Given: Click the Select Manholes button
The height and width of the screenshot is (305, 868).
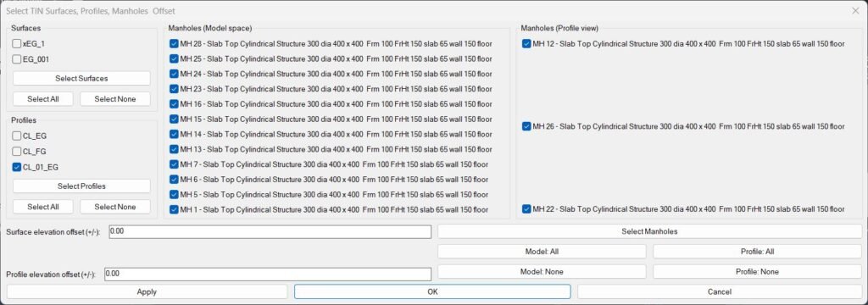Looking at the screenshot, I should (x=650, y=231).
